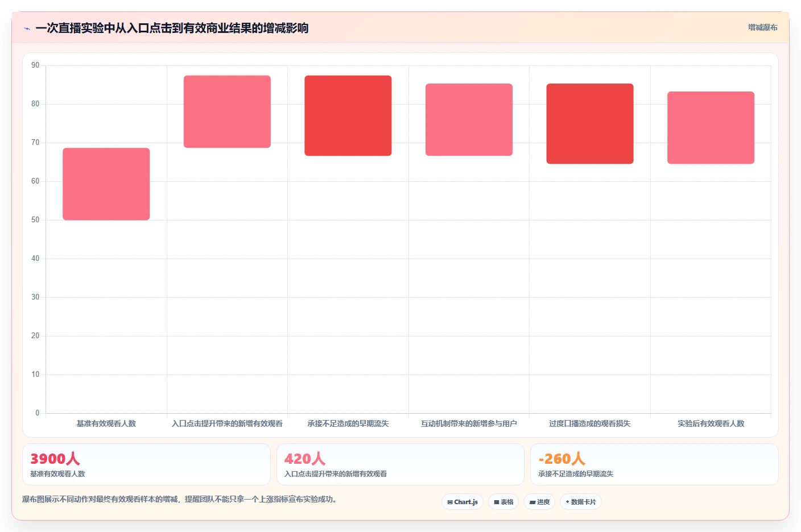
Task: Click the 实验后有效观看人数 bar
Action: 711,128
